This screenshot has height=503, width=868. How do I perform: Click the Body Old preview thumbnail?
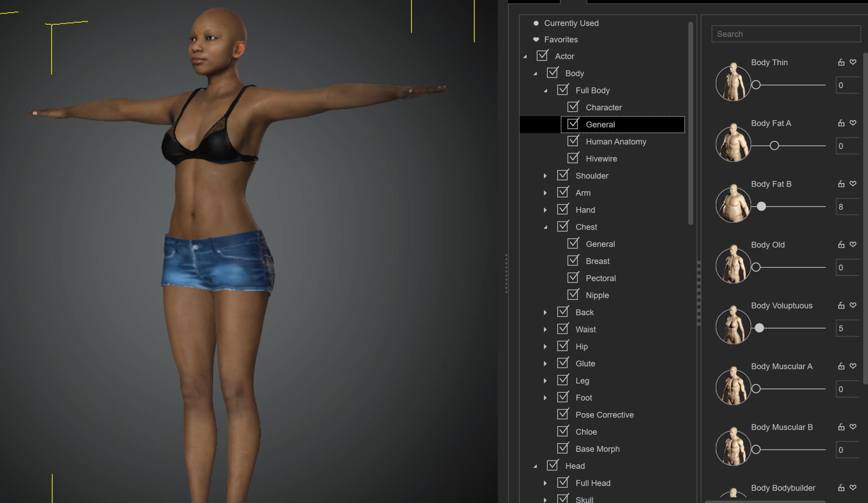click(x=733, y=265)
